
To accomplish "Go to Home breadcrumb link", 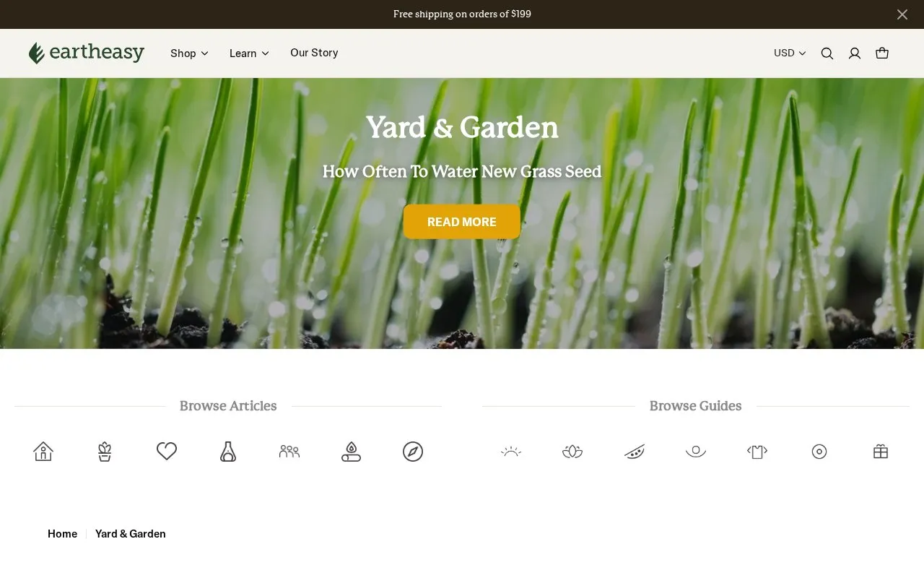I will pos(62,534).
